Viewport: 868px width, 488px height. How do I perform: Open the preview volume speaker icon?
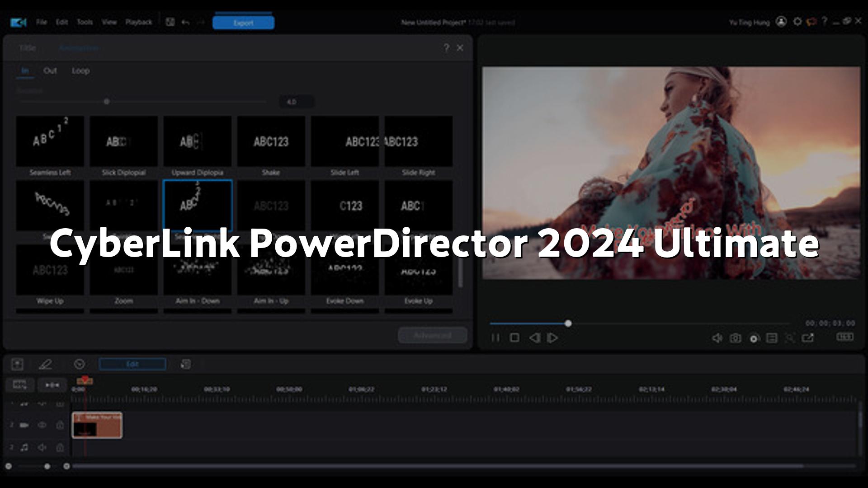click(x=717, y=338)
